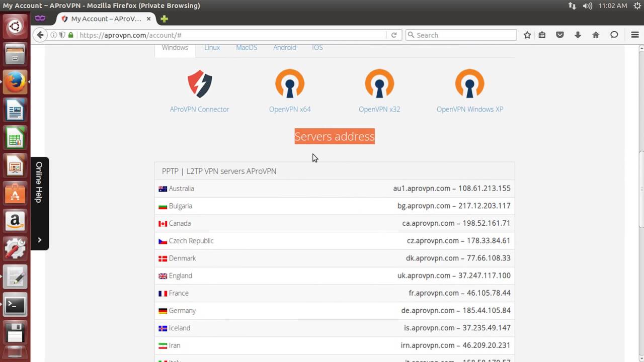Open Ubuntu Software Center from the launcher

coord(15,193)
